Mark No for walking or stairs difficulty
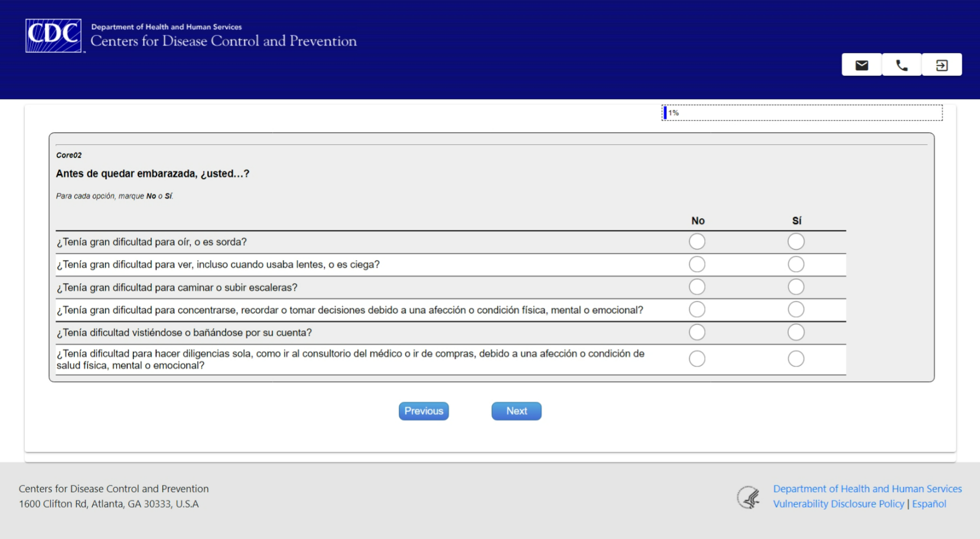Screen dimensions: 980x539 pyautogui.click(x=697, y=287)
